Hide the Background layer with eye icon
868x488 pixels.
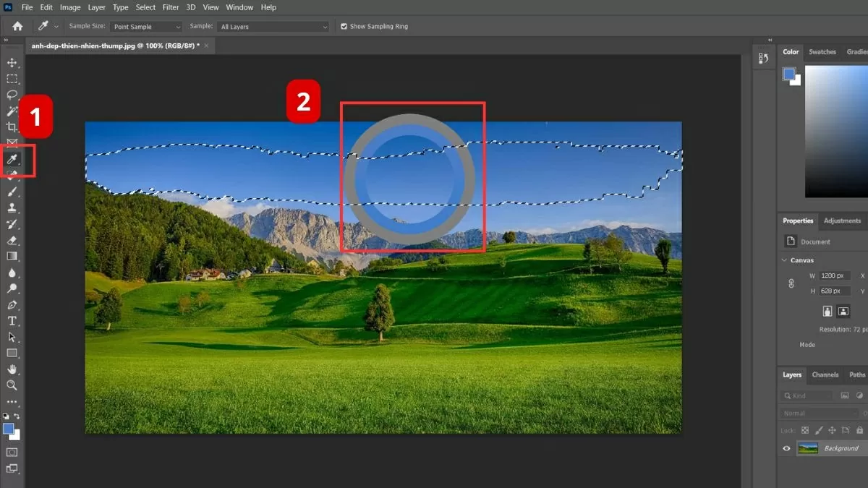pyautogui.click(x=786, y=448)
